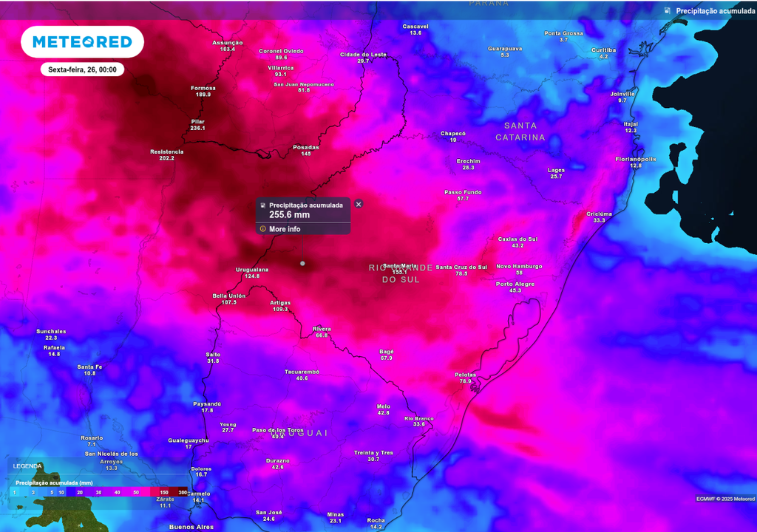Viewport: 757px width, 532px height.
Task: Click the X to close the 255.6 mm popup
Action: point(359,204)
